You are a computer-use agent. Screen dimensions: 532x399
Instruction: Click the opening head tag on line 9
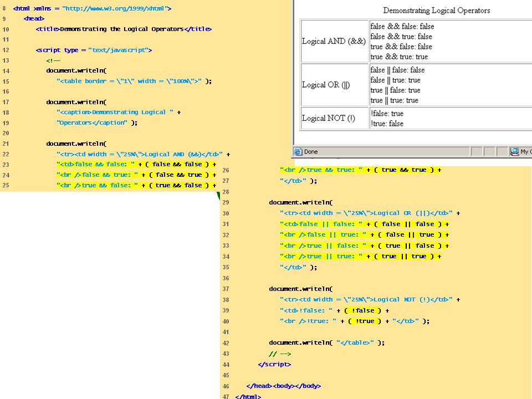tap(34, 19)
